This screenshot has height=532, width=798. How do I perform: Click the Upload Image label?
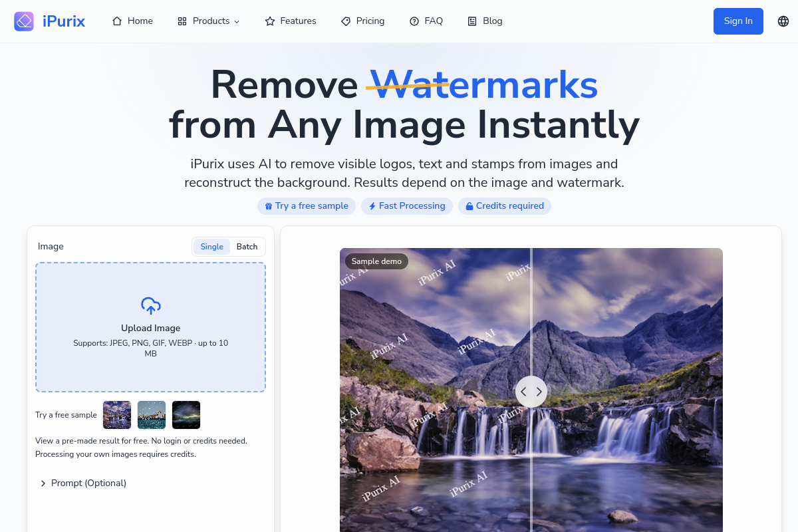click(151, 329)
